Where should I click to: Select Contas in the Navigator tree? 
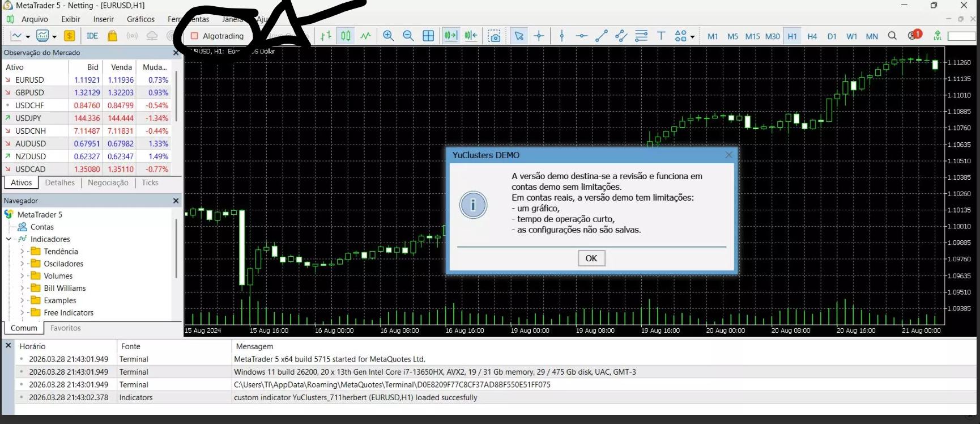[42, 227]
